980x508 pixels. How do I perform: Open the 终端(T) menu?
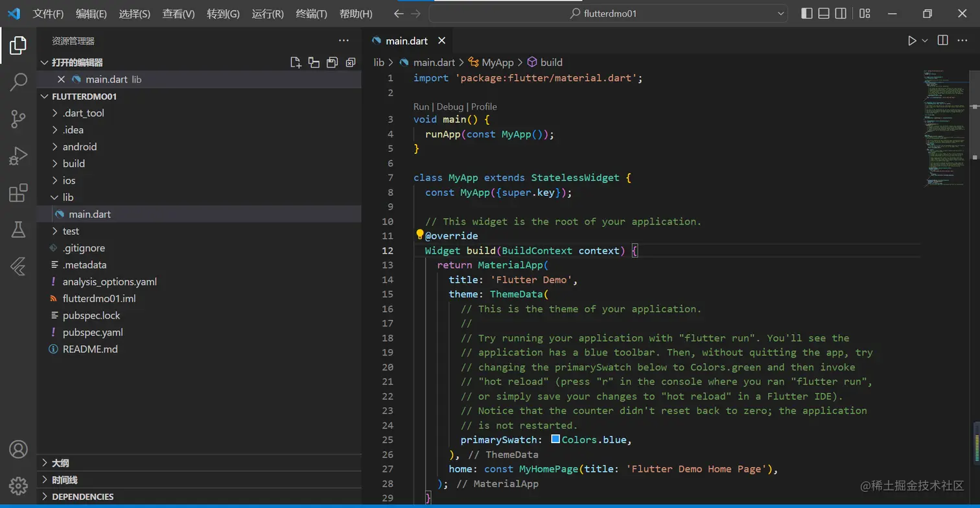(311, 14)
